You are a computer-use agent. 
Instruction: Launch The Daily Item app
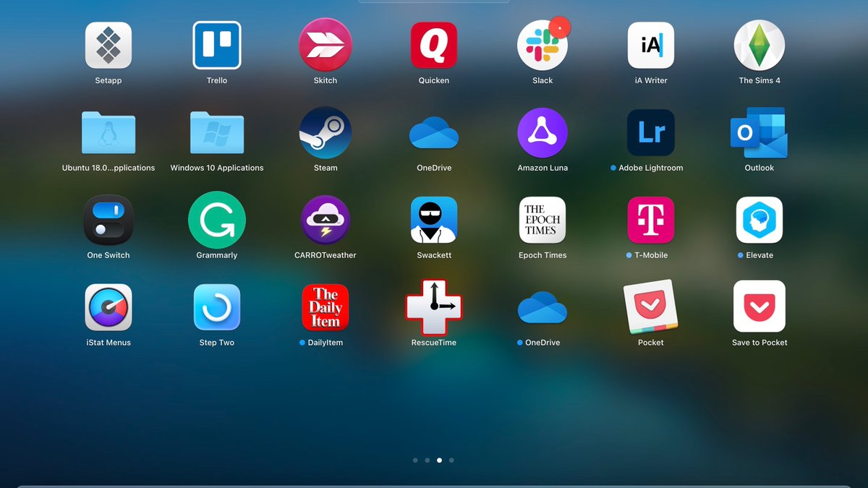325,307
